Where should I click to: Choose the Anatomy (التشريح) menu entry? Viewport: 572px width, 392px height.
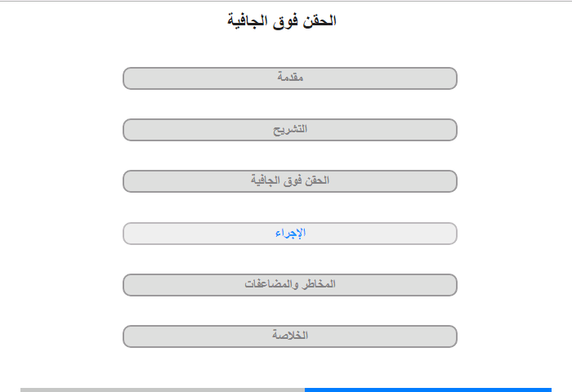point(290,130)
